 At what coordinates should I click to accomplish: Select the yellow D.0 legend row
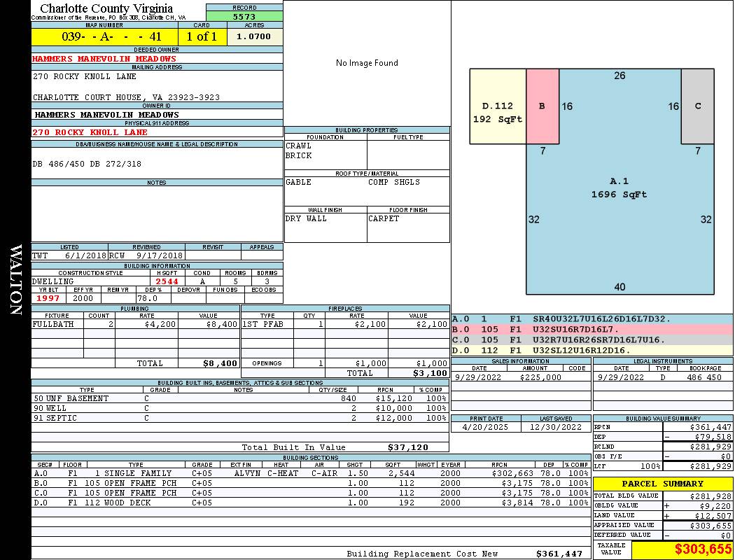[591, 350]
